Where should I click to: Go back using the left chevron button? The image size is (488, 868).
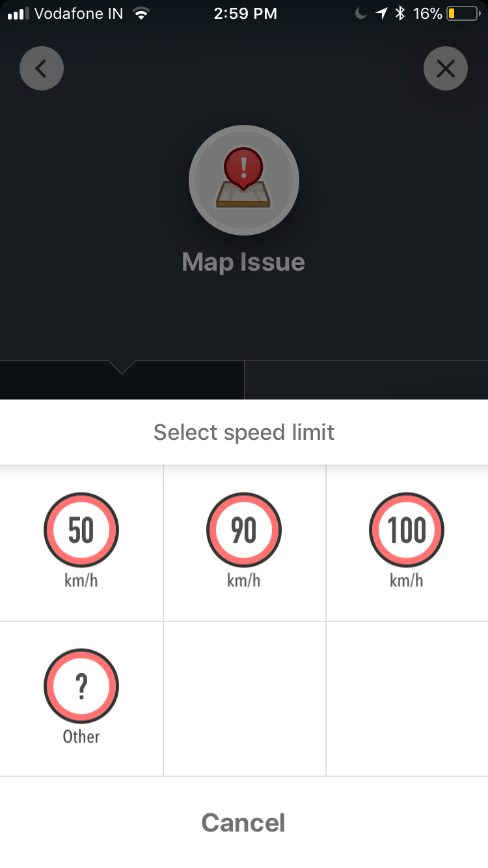42,68
